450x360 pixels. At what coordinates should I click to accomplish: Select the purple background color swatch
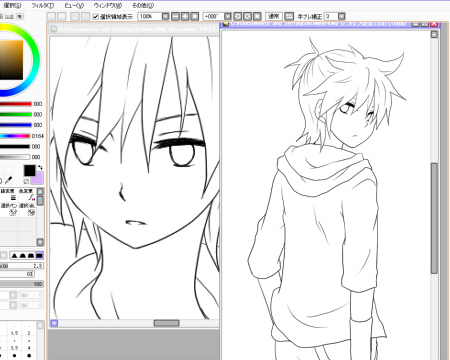39,179
